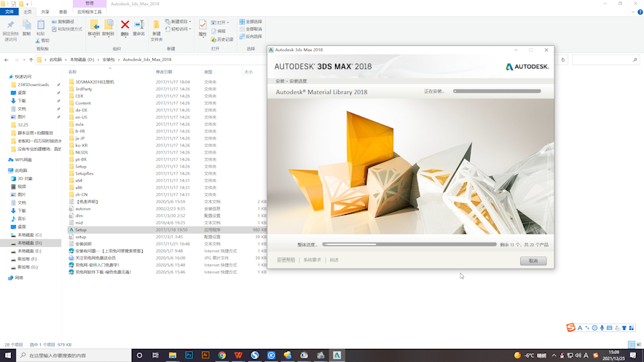
Task: Open New item (新建项目) dropdown
Action: [x=178, y=22]
